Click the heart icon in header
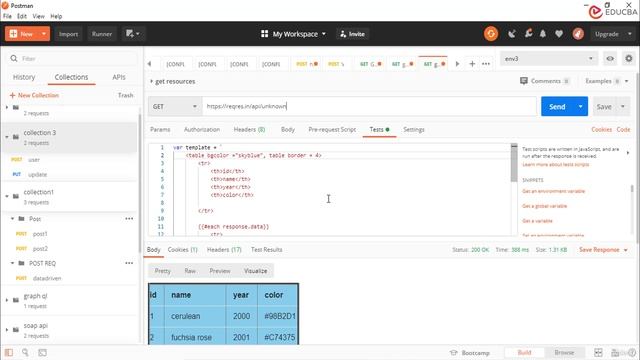 click(559, 34)
